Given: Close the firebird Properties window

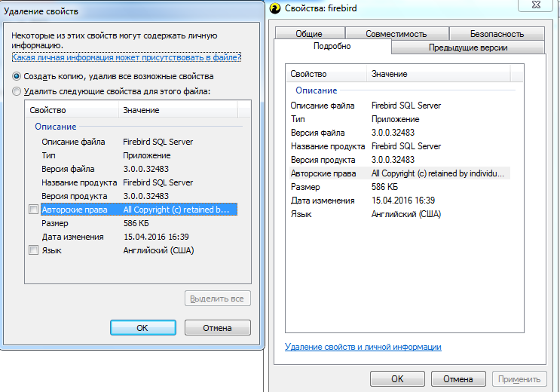Looking at the screenshot, I should pos(536,5).
